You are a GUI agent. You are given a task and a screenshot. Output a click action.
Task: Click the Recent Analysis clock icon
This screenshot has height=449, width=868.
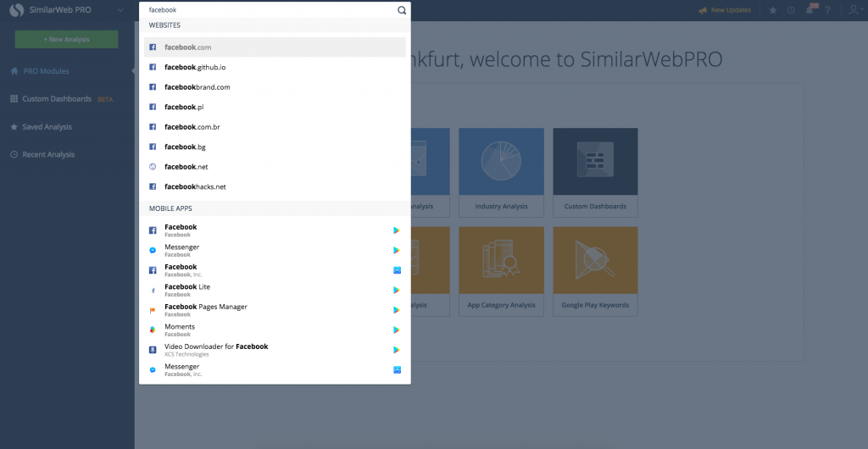[x=14, y=154]
